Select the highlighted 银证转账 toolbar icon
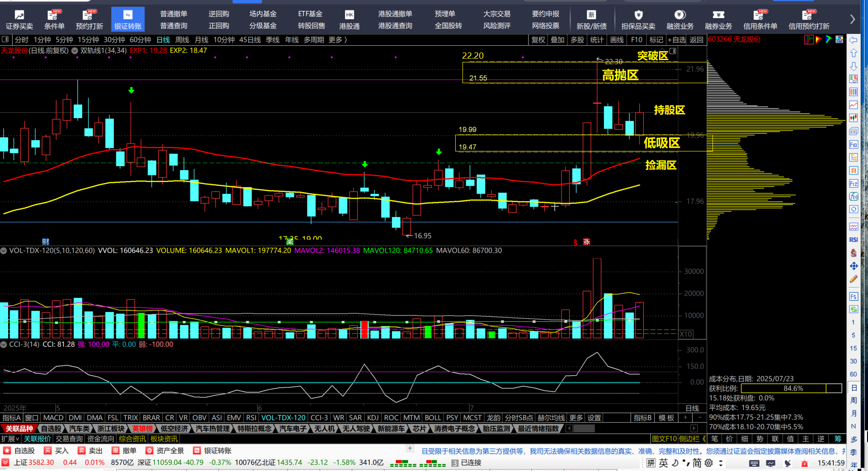The height and width of the screenshot is (471, 868). click(128, 20)
